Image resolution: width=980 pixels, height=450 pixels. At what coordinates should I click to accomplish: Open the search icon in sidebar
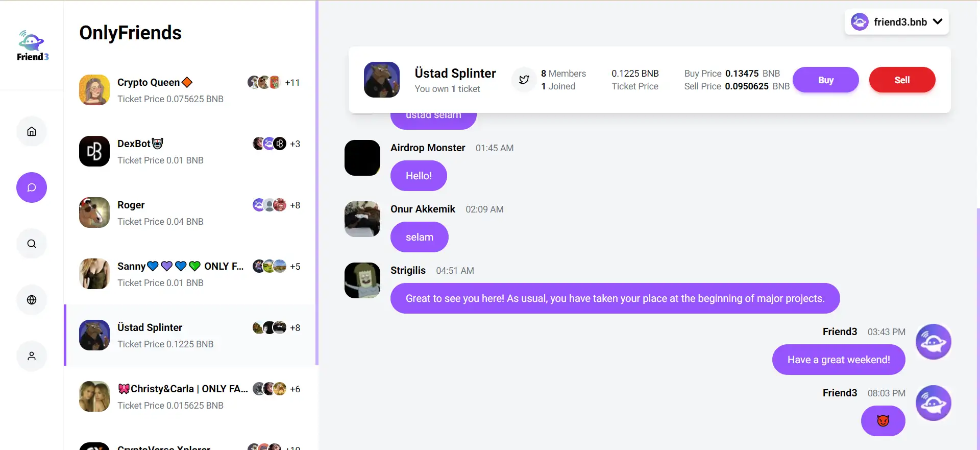32,244
